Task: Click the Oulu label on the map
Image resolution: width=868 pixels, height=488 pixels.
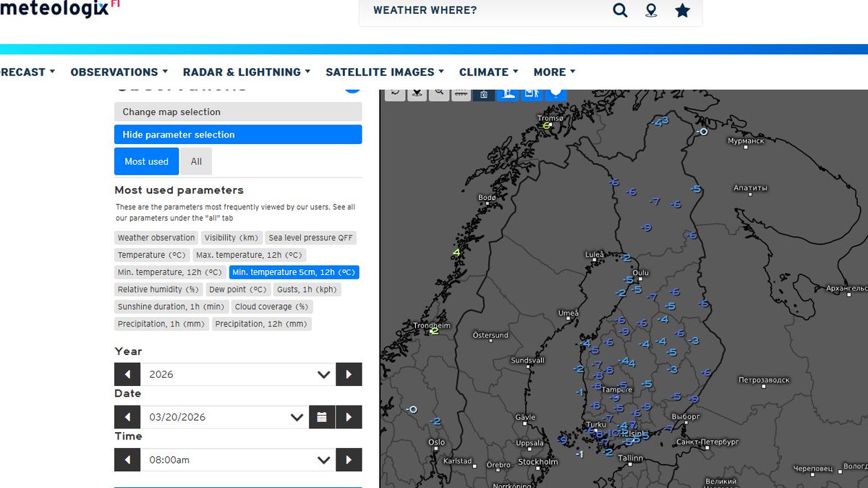Action: (x=641, y=273)
